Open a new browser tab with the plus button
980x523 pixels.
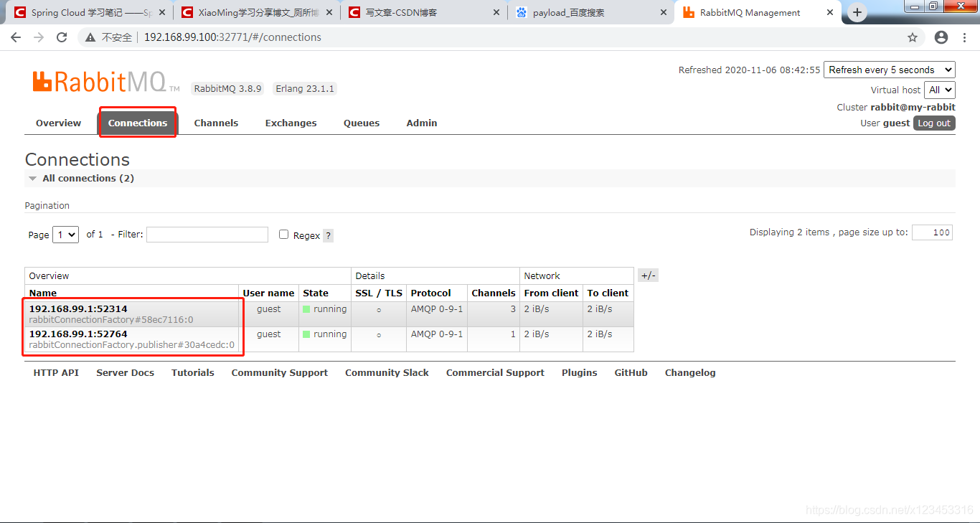(x=857, y=12)
